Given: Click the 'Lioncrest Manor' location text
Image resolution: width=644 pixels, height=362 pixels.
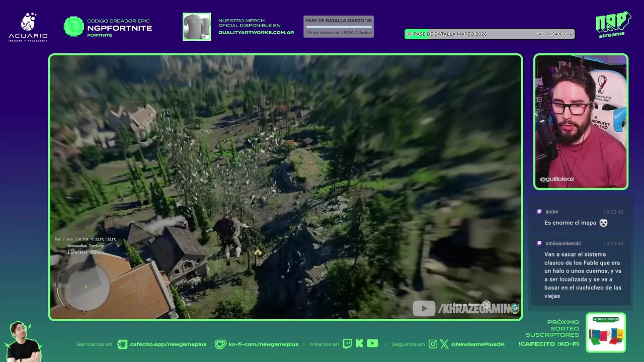Looking at the screenshot, I should 86,252.
